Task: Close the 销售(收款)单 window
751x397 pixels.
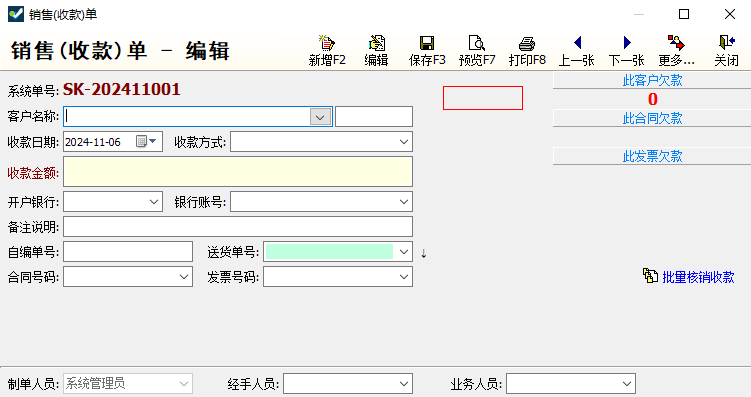Action: pos(729,14)
